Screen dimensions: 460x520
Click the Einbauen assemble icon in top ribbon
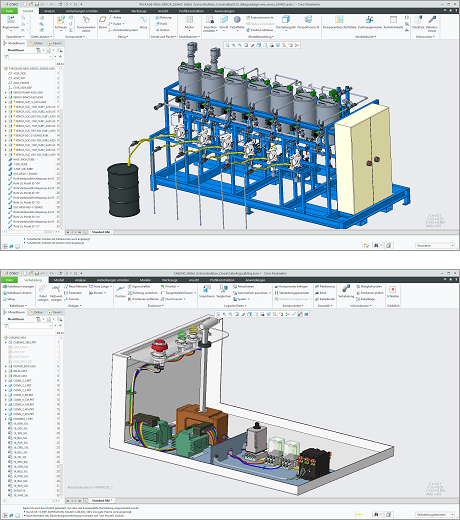61,23
